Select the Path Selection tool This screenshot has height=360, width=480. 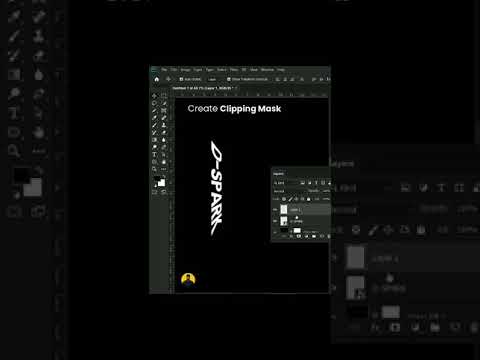[x=164, y=154]
